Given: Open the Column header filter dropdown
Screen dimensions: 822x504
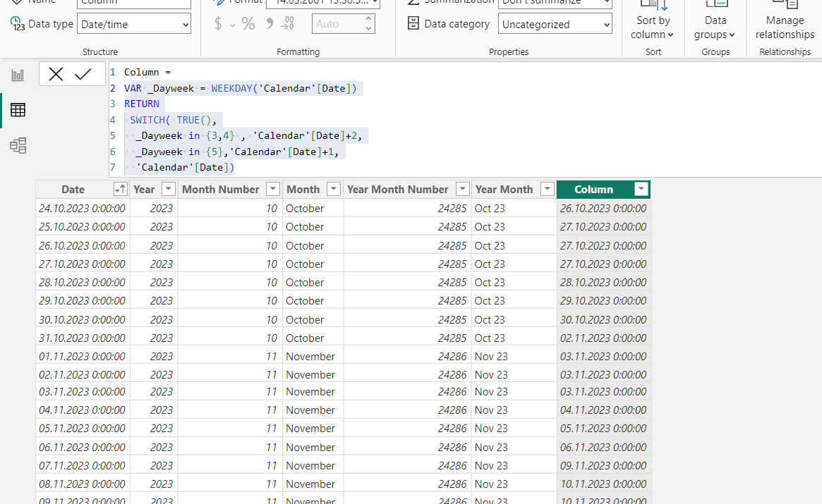Looking at the screenshot, I should coord(641,189).
